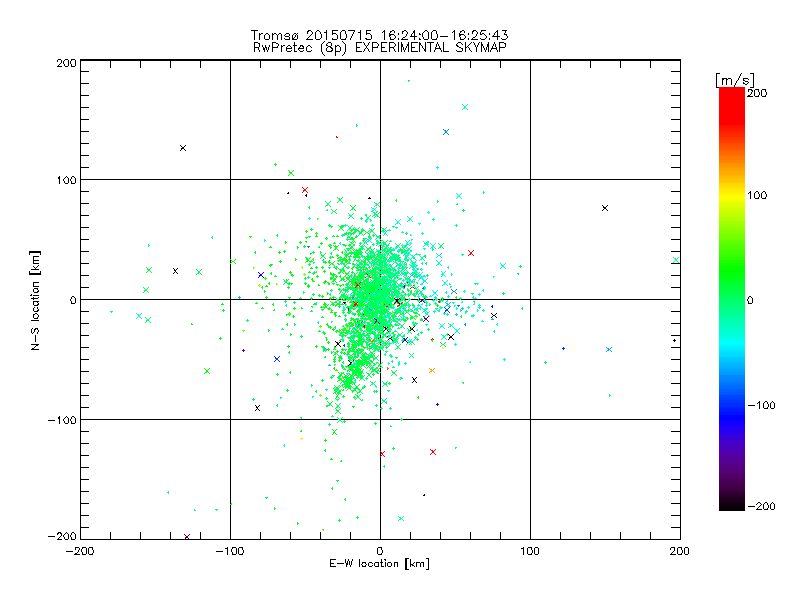Image resolution: width=800 pixels, height=600 pixels.
Task: Click the colorbar tick label "0"
Action: (750, 300)
